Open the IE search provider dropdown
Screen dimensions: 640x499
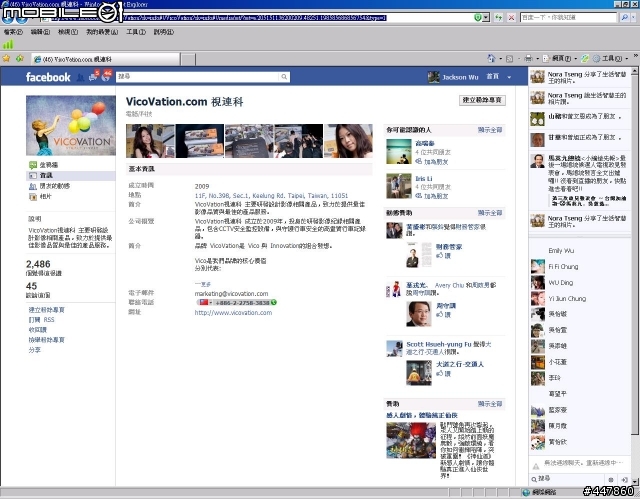click(633, 18)
